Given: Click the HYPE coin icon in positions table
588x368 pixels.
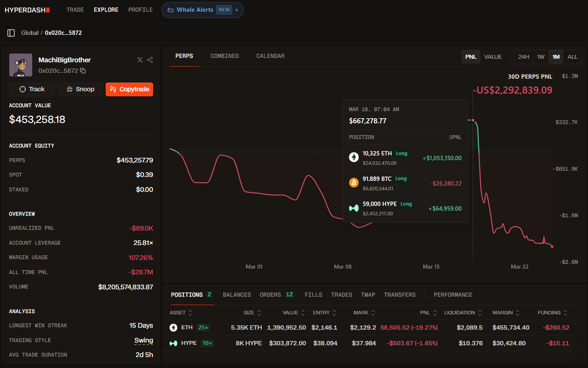Looking at the screenshot, I should 173,343.
